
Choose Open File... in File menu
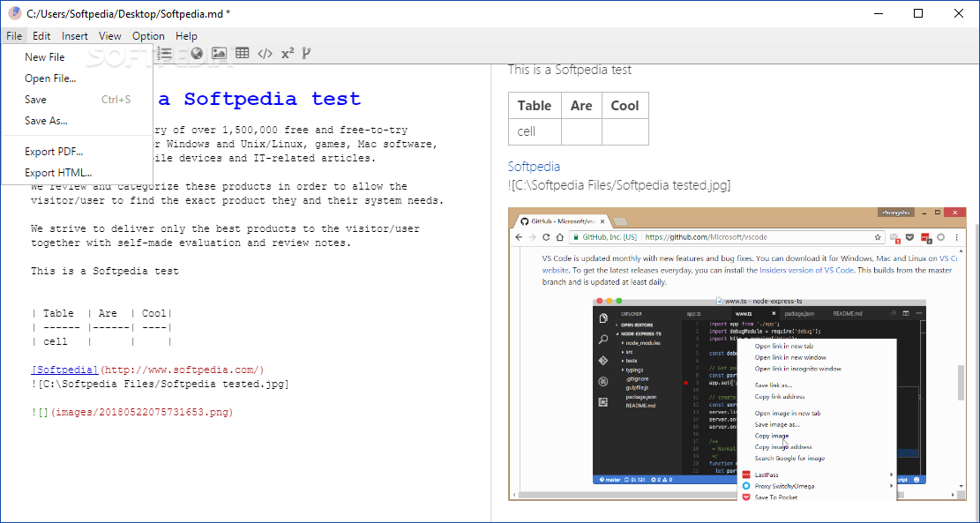[77, 78]
